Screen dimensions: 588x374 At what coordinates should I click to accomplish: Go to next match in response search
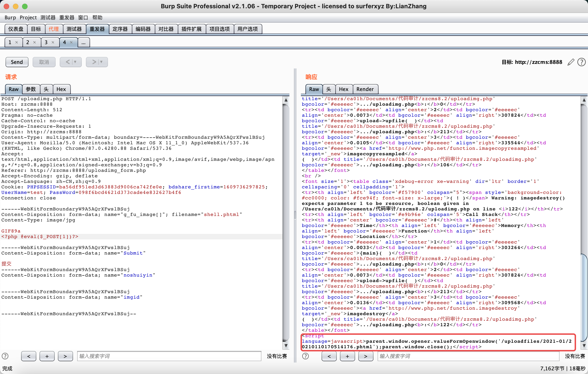coord(365,356)
